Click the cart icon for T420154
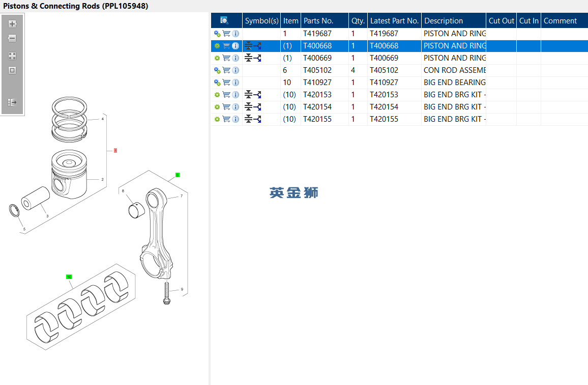The width and height of the screenshot is (588, 385). pos(226,107)
